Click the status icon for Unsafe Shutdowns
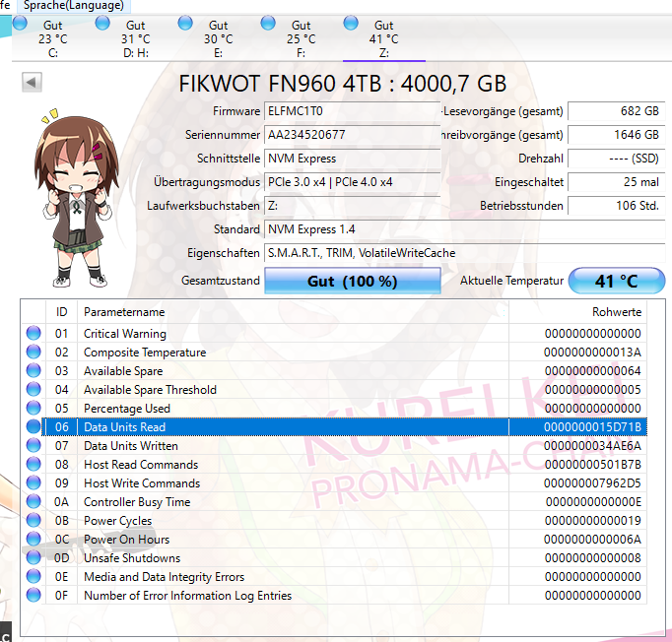Screen dimensions: 672x642 tap(34, 557)
